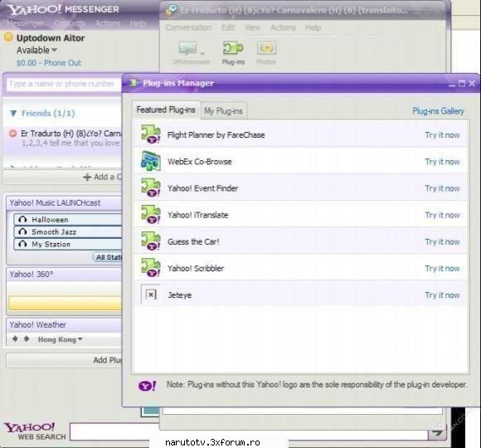Click the right arrow in Yahoo! Weather
This screenshot has width=481, height=448.
[x=27, y=339]
